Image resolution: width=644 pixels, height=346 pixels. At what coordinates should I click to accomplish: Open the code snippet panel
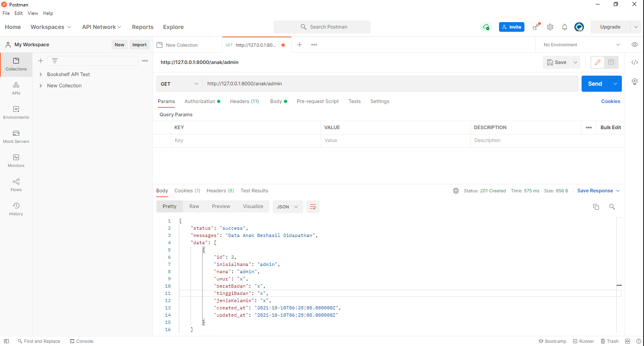pyautogui.click(x=635, y=62)
